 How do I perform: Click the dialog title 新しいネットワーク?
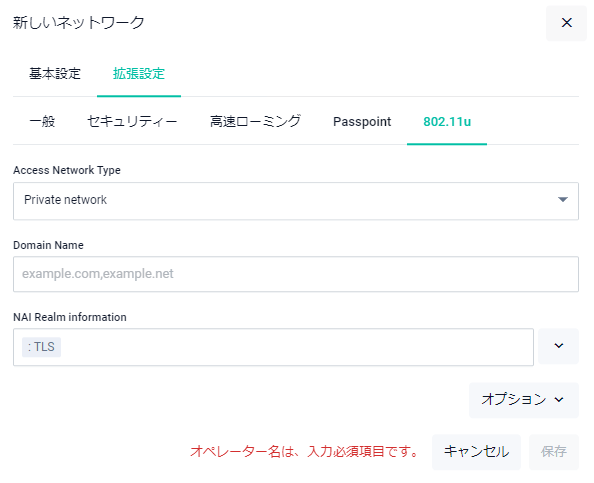point(79,23)
